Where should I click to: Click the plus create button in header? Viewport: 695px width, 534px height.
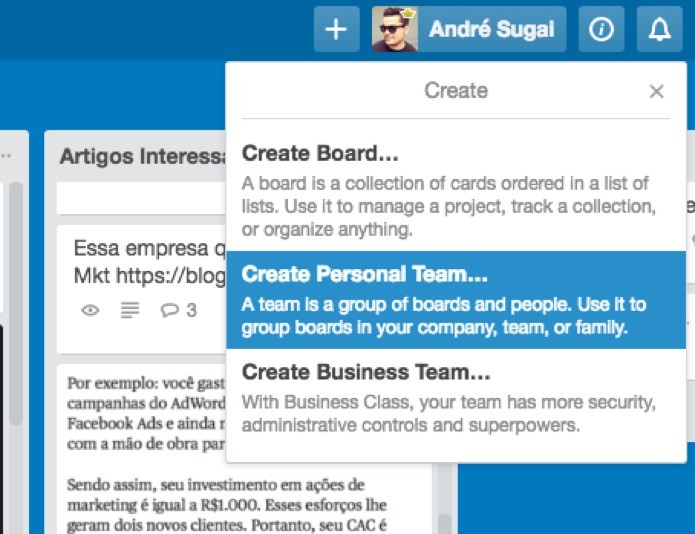336,29
